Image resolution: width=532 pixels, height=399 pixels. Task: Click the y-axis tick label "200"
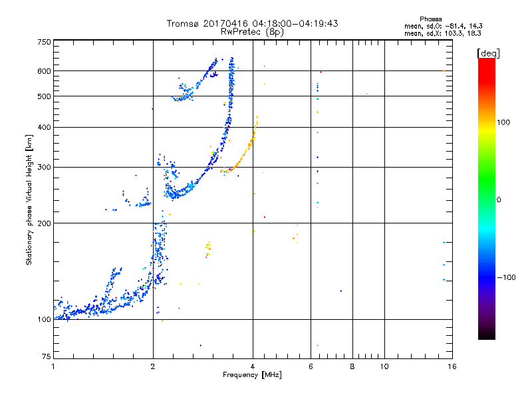click(44, 223)
